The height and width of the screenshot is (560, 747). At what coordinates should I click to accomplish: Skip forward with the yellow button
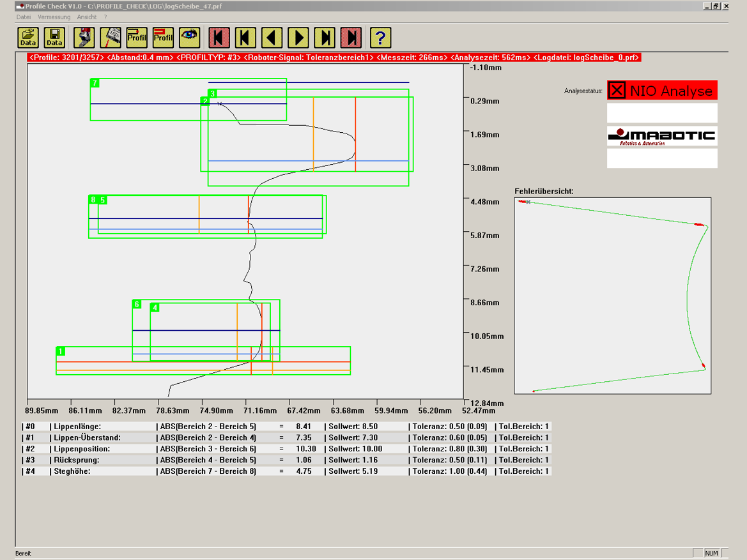click(325, 38)
